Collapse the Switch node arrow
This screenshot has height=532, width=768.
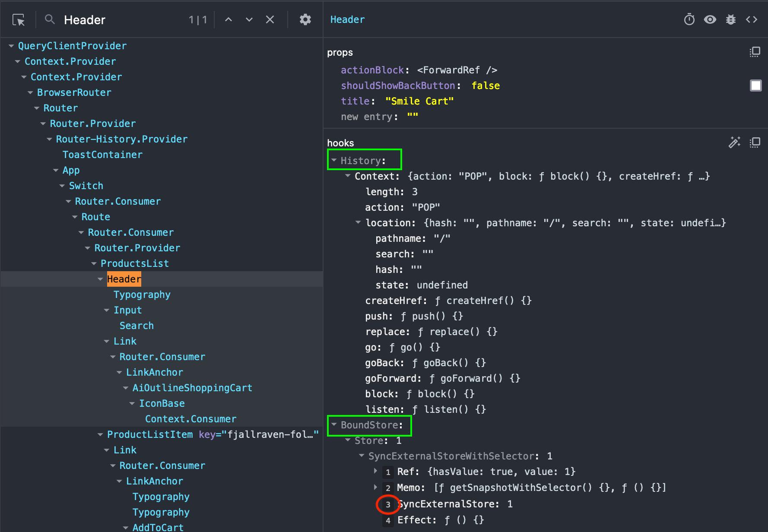[62, 186]
